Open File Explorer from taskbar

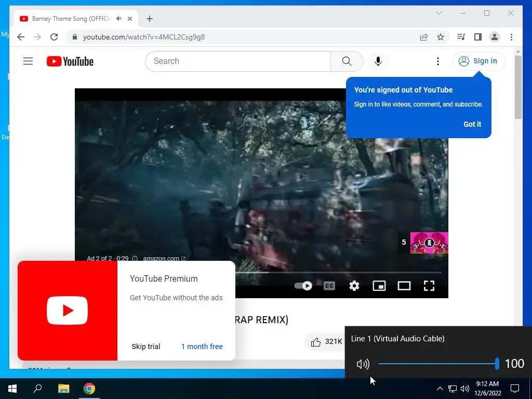pyautogui.click(x=63, y=389)
